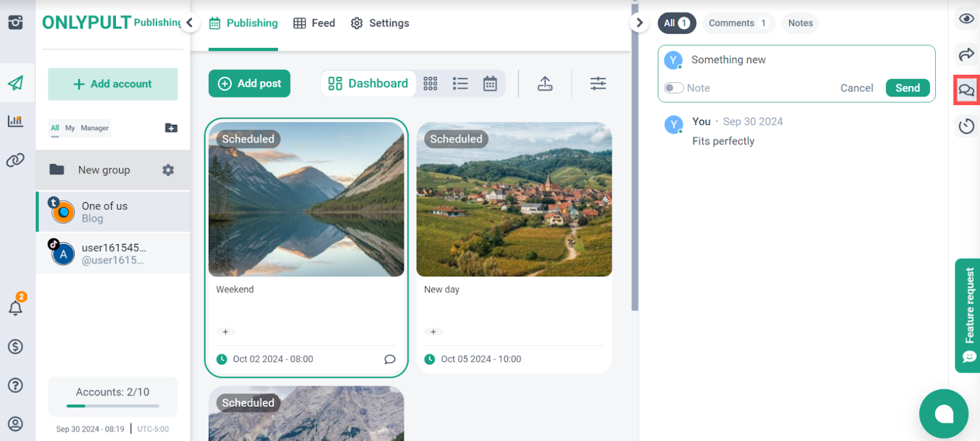This screenshot has width=980, height=441.
Task: Select the grid view icon
Action: point(430,84)
